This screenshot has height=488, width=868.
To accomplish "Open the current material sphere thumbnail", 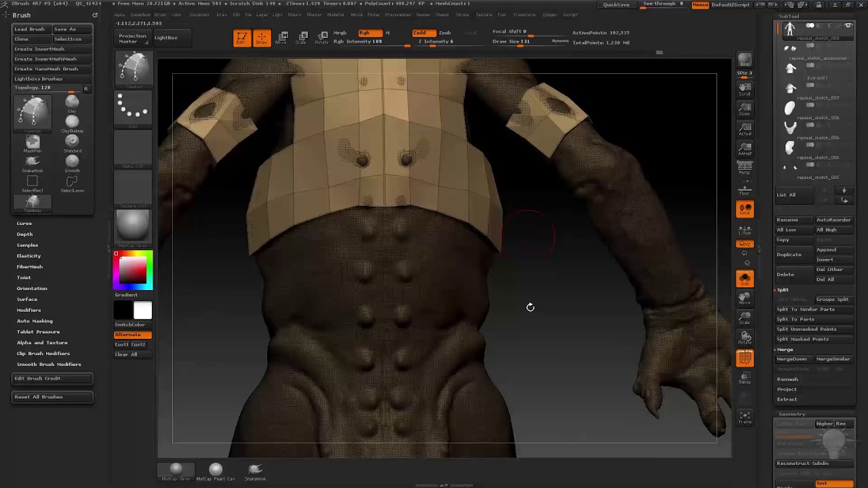I will point(133,226).
